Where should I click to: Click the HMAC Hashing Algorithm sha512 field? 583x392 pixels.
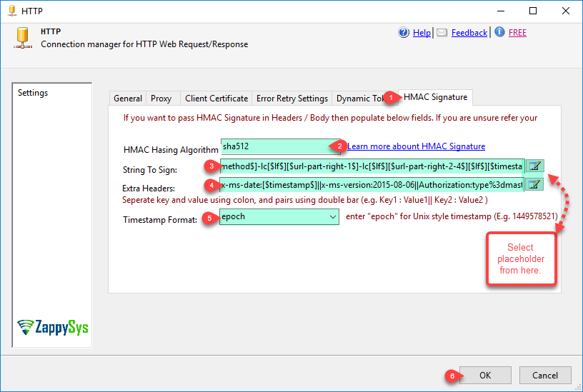280,146
